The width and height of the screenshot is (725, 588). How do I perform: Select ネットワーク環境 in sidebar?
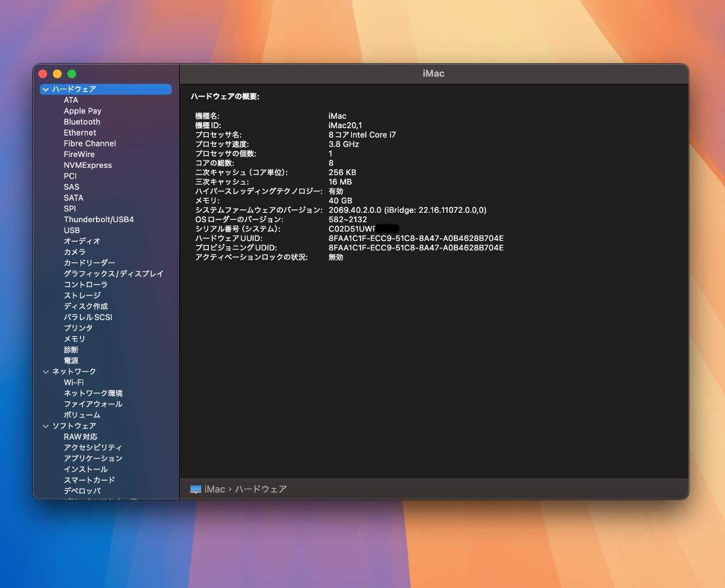coord(93,393)
